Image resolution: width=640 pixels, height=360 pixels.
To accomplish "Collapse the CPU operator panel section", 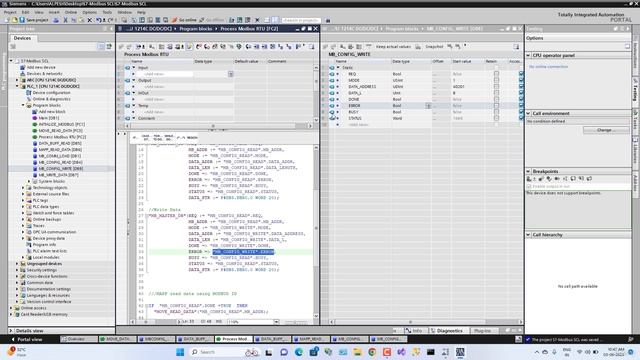I will pyautogui.click(x=529, y=55).
